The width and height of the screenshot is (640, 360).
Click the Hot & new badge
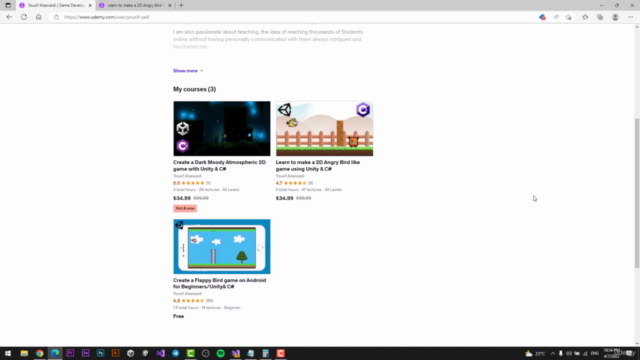point(185,208)
